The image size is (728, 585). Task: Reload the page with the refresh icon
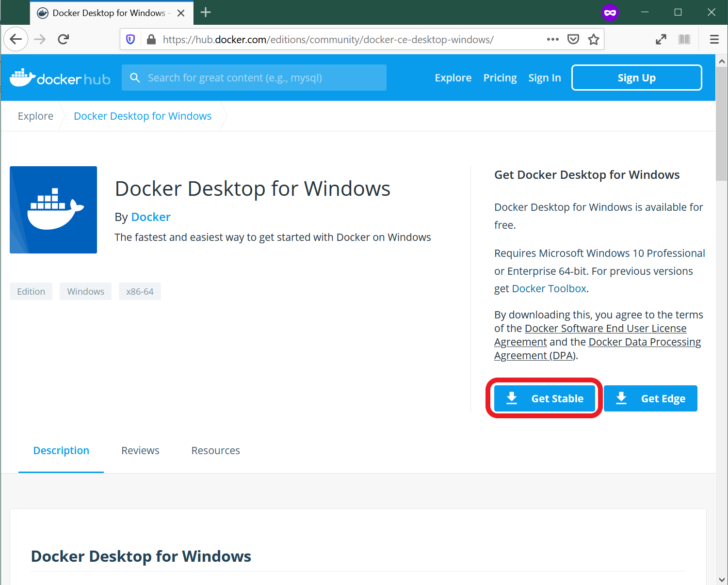[x=64, y=39]
